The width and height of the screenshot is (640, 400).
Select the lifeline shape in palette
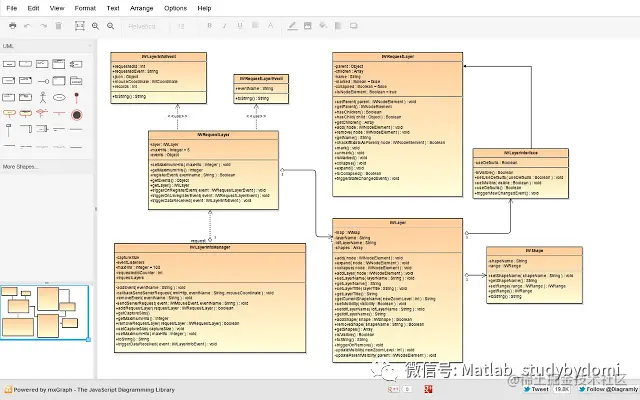[x=9, y=130]
